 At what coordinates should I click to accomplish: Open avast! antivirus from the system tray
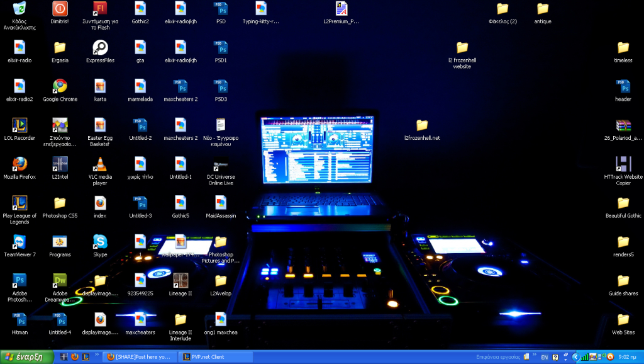pos(610,356)
